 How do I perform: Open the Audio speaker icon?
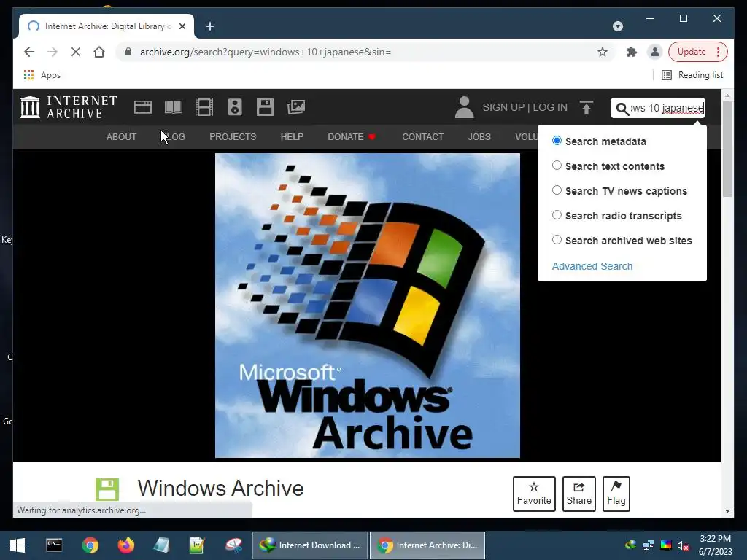click(x=235, y=107)
